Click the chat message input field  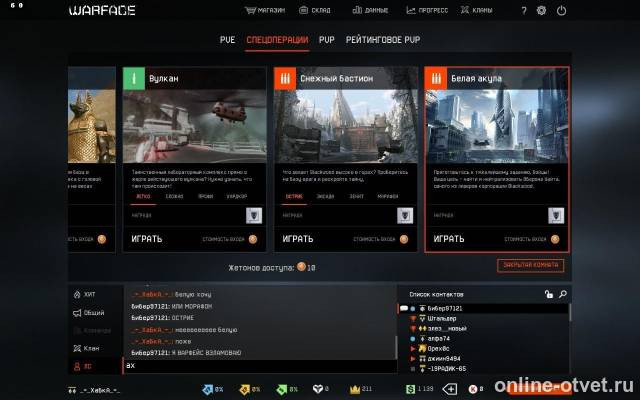click(260, 366)
